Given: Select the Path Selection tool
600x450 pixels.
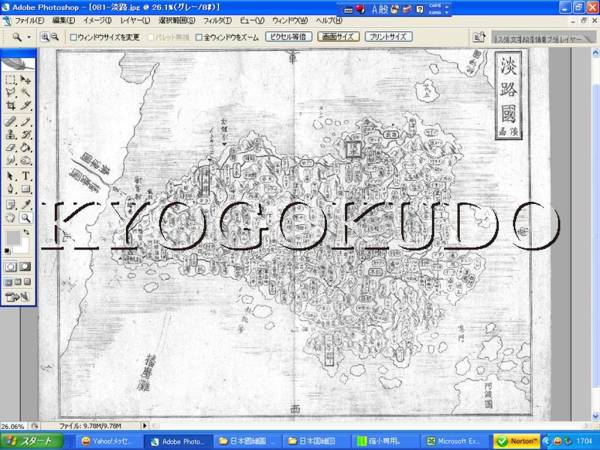Looking at the screenshot, I should (11, 176).
